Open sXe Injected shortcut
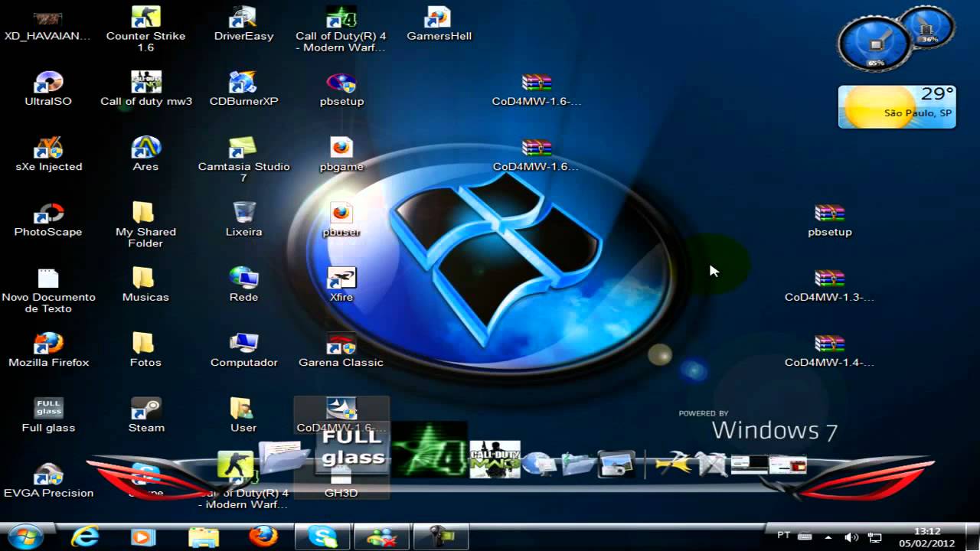Screen dimensions: 980x551 click(48, 155)
